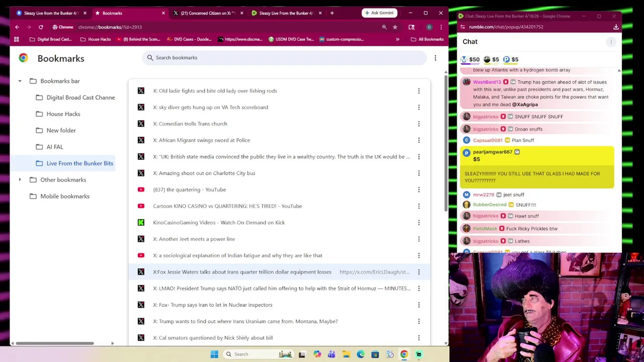The image size is (644, 362).
Task: Open Task View from the taskbar
Action: pos(302,354)
